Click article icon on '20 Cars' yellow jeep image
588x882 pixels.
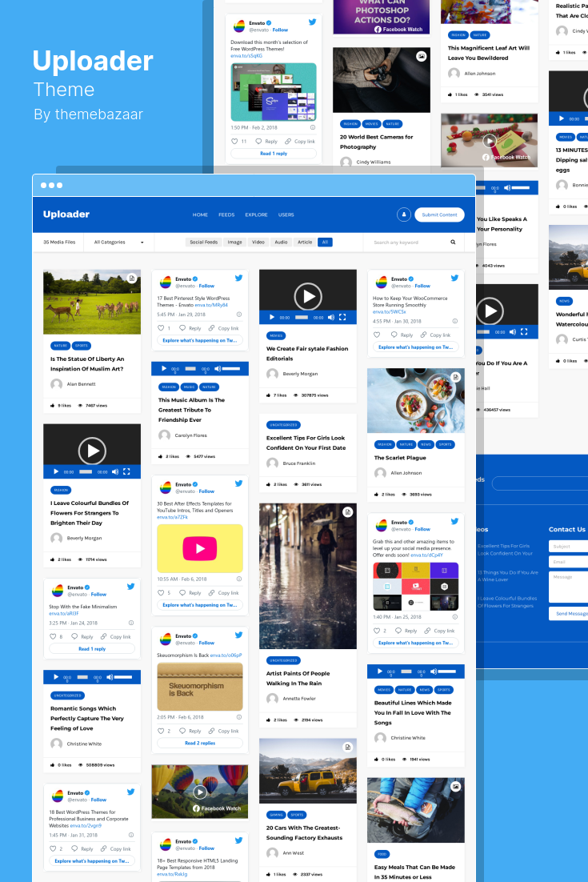pyautogui.click(x=348, y=747)
